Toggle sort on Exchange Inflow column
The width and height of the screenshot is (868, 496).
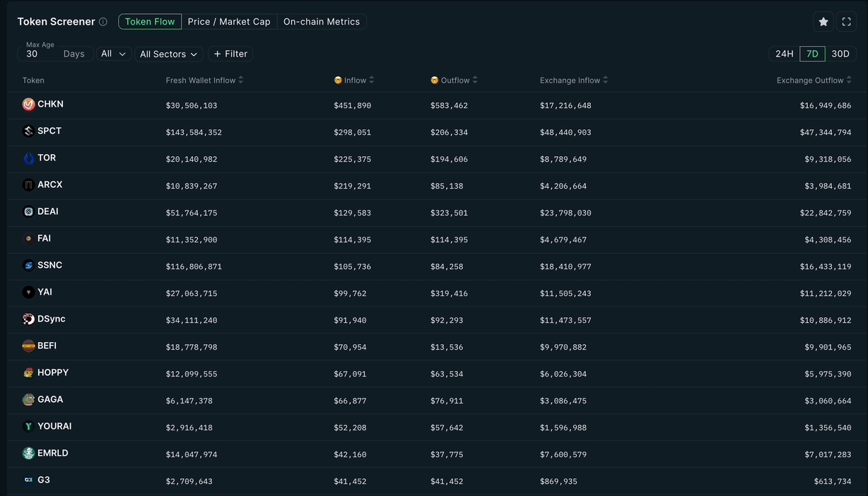(606, 81)
